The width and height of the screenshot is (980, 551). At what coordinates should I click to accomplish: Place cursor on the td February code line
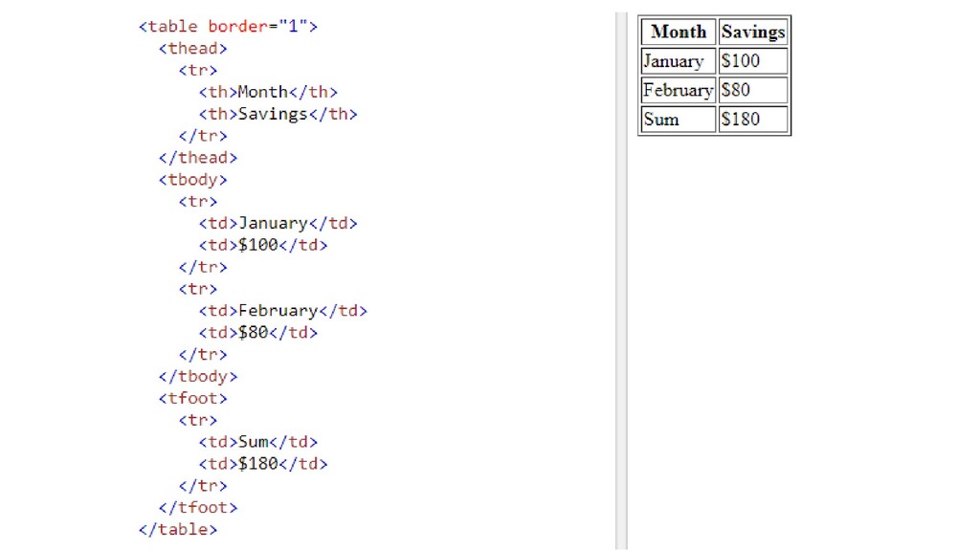(283, 311)
